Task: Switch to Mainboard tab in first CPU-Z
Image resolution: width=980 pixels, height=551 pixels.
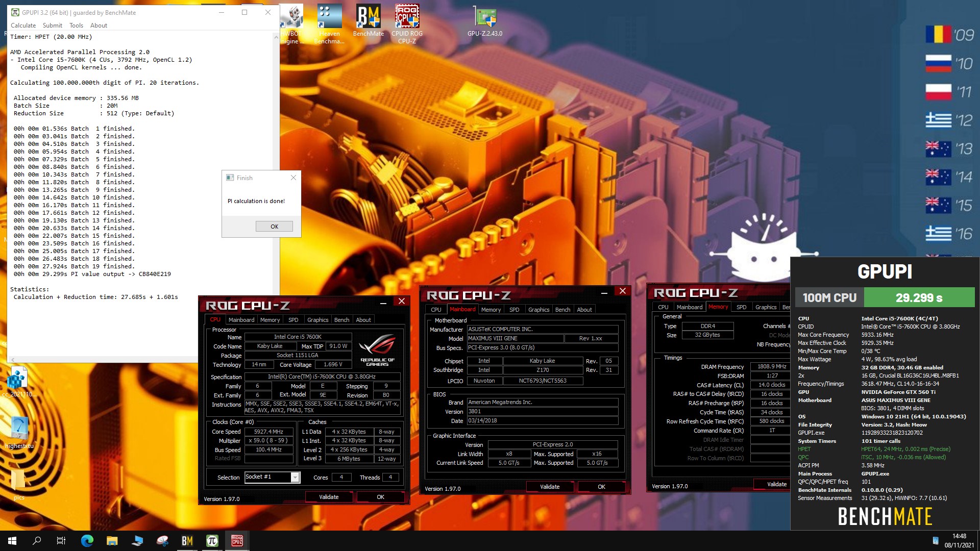Action: click(x=241, y=320)
